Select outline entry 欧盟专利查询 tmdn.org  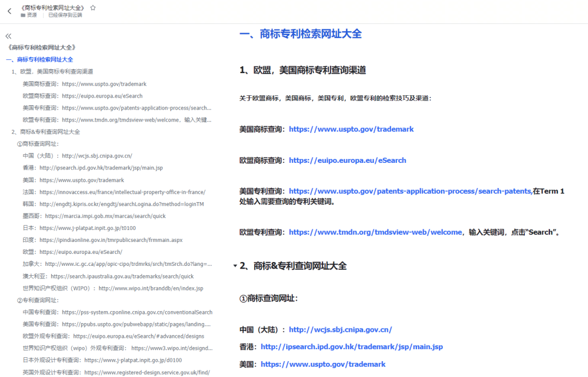pyautogui.click(x=117, y=120)
